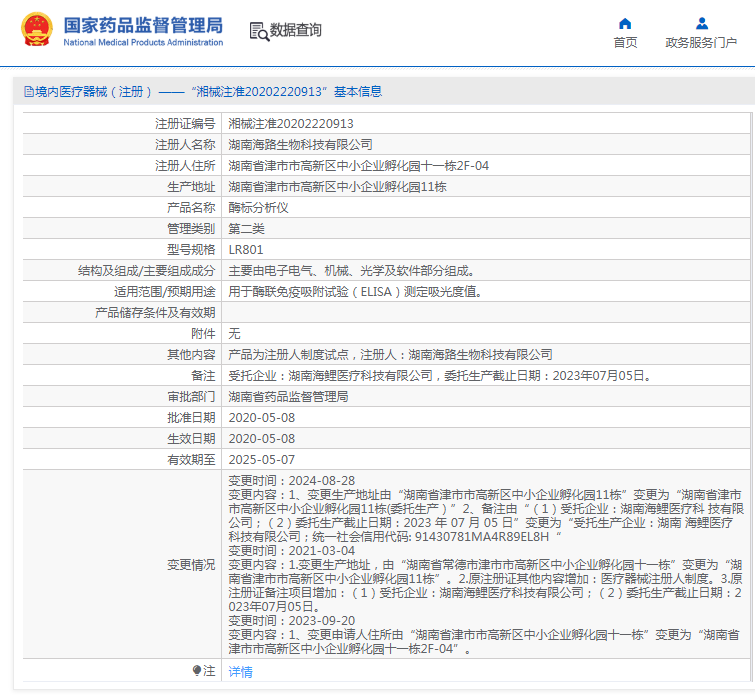Click 备注 value 受托企业 text
This screenshot has width=755, height=696.
pos(441,376)
